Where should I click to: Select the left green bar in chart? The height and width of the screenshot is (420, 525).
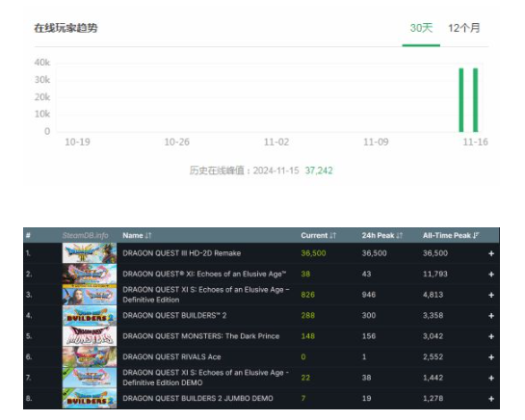tap(461, 100)
